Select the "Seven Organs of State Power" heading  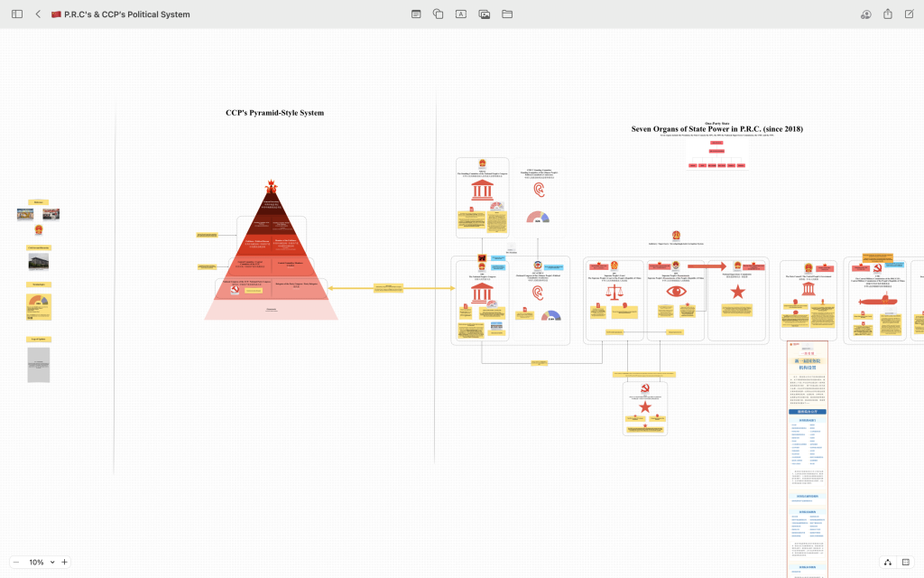[716, 129]
